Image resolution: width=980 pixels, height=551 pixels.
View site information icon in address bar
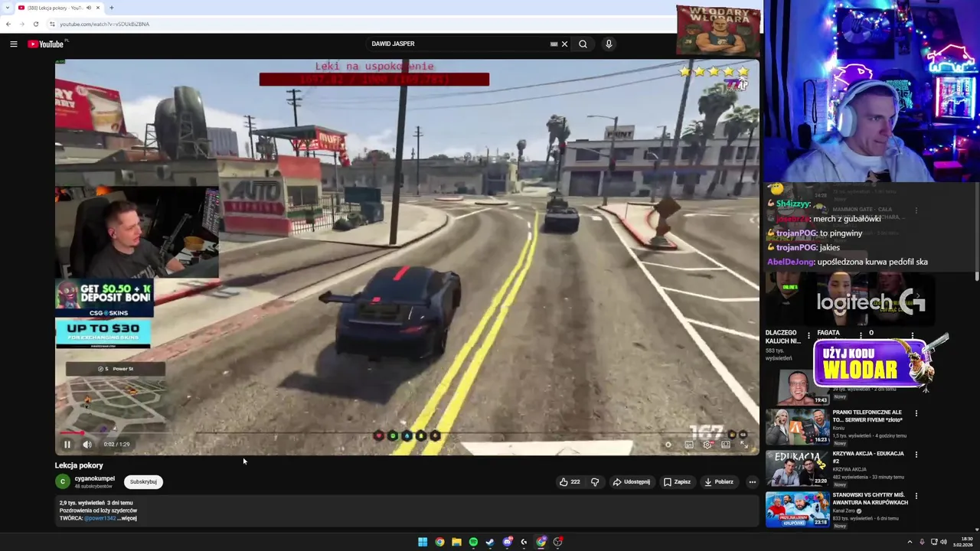coord(52,24)
